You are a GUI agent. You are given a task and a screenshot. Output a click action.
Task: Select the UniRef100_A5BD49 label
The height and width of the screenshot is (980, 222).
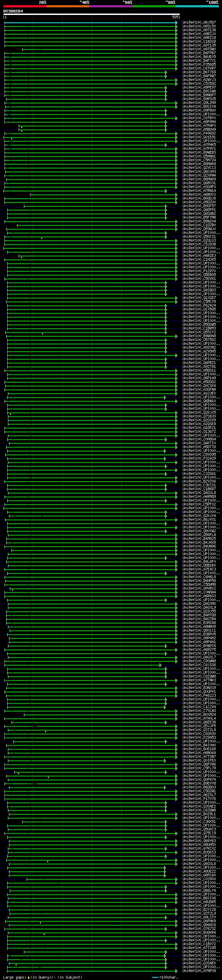199,129
